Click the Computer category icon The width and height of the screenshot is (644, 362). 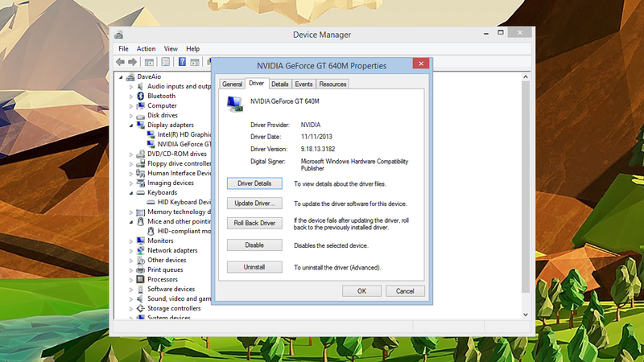140,105
